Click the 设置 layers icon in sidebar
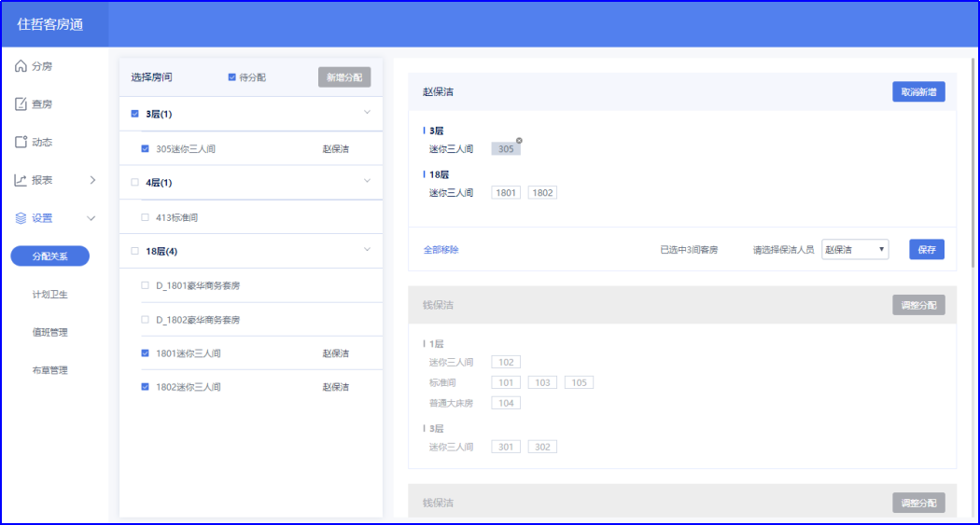Image resolution: width=980 pixels, height=525 pixels. 21,218
